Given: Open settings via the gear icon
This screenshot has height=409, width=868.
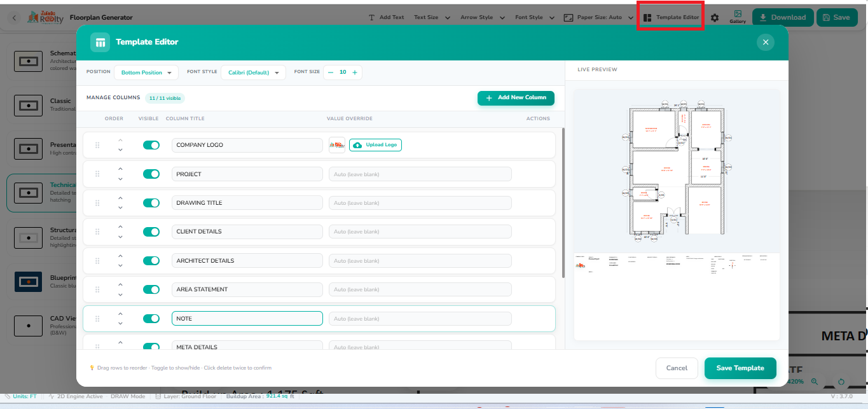Looking at the screenshot, I should coord(715,18).
